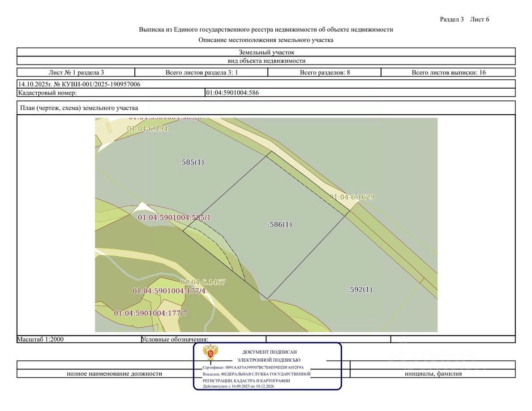
Task: Click zone label 01:04-6.194 on map
Action: (x=147, y=128)
